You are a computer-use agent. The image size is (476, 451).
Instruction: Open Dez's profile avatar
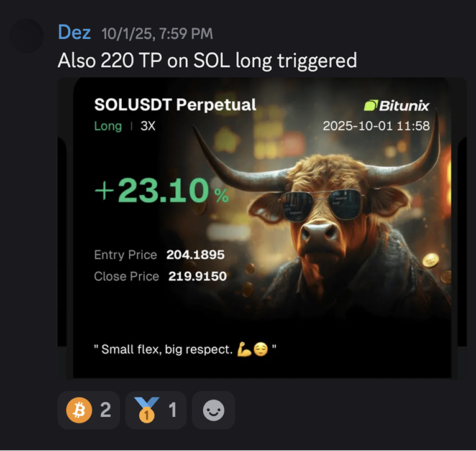[x=26, y=36]
